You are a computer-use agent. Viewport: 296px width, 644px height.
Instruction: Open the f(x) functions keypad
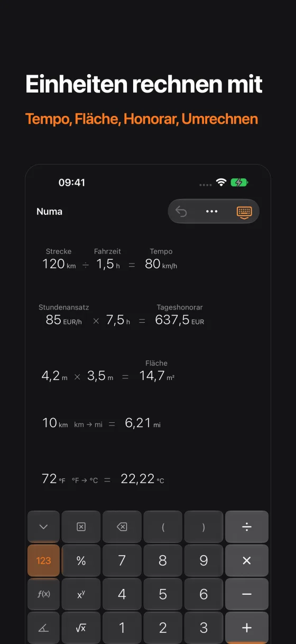[x=43, y=594]
